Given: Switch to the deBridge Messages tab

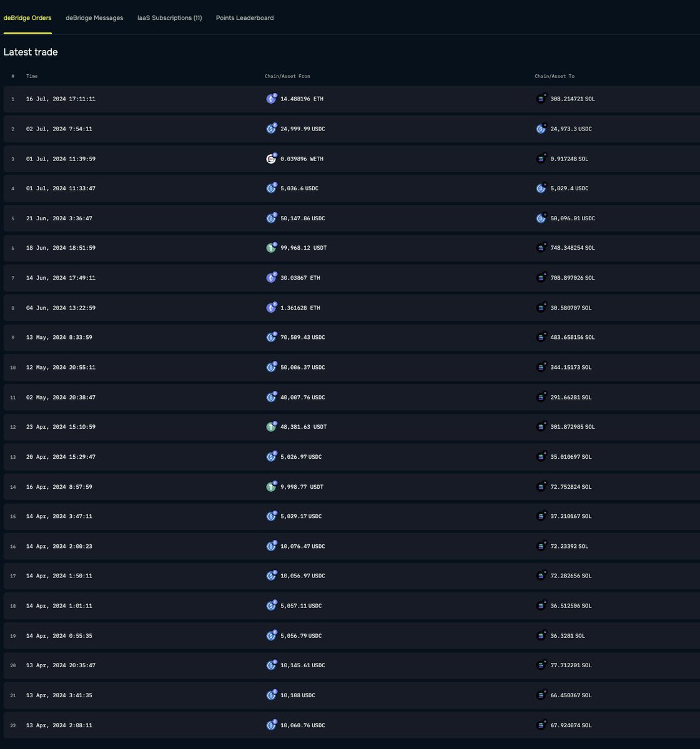Looking at the screenshot, I should click(x=94, y=17).
